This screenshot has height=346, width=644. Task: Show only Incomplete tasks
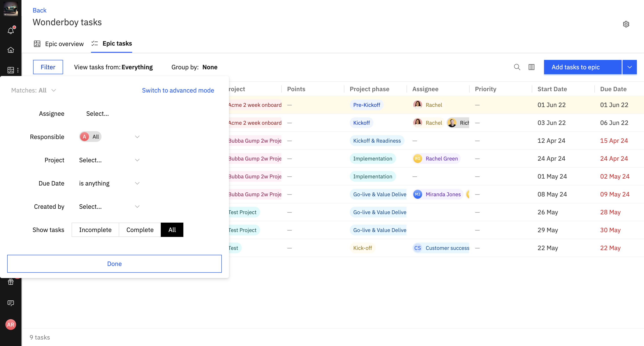click(x=95, y=230)
